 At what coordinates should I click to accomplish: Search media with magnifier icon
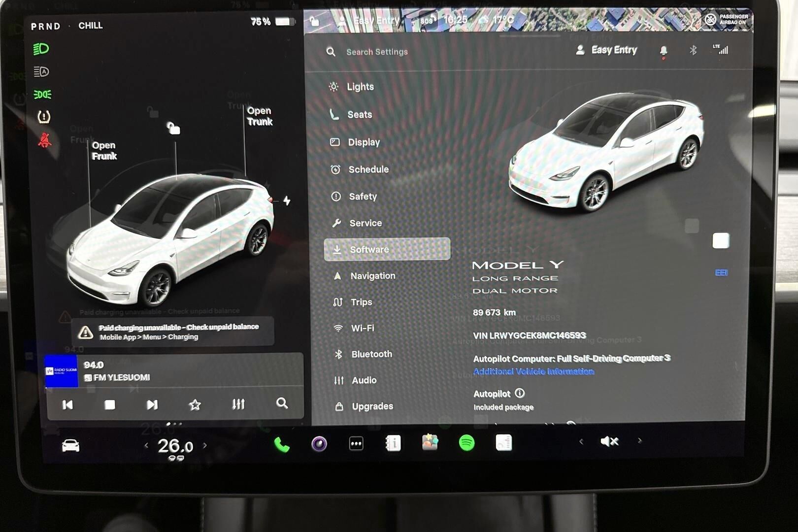(282, 403)
